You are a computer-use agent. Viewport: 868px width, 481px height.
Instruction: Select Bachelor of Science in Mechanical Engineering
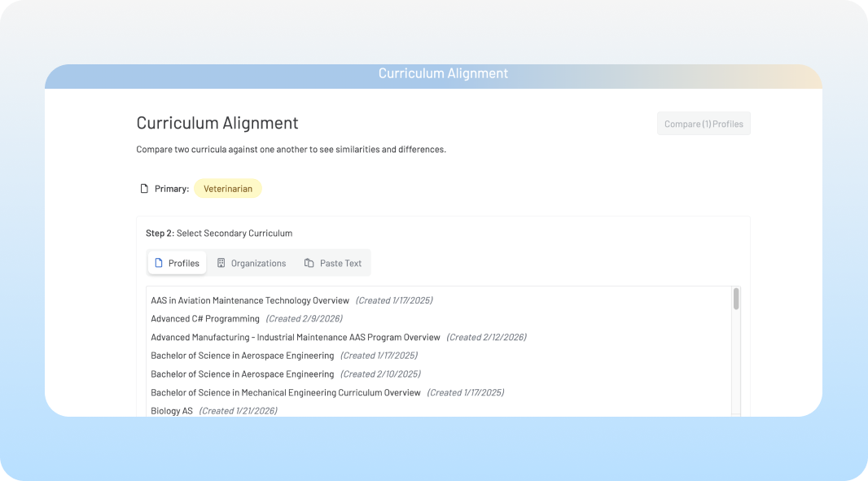(x=285, y=392)
